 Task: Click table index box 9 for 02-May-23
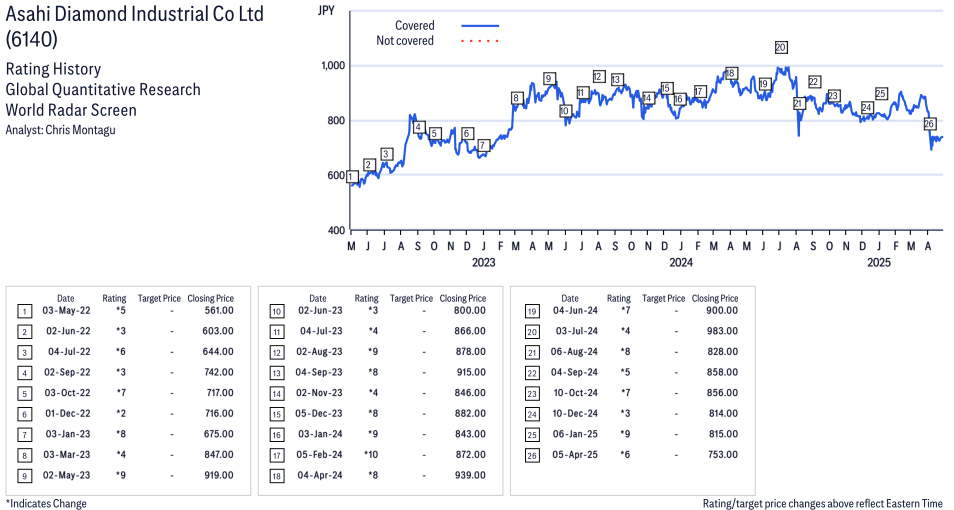24,476
